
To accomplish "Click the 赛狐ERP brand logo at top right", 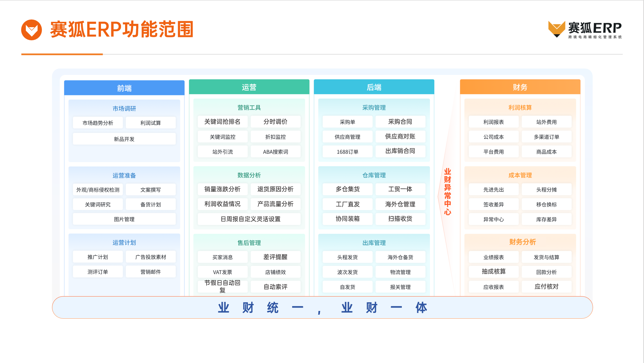I will 585,30.
